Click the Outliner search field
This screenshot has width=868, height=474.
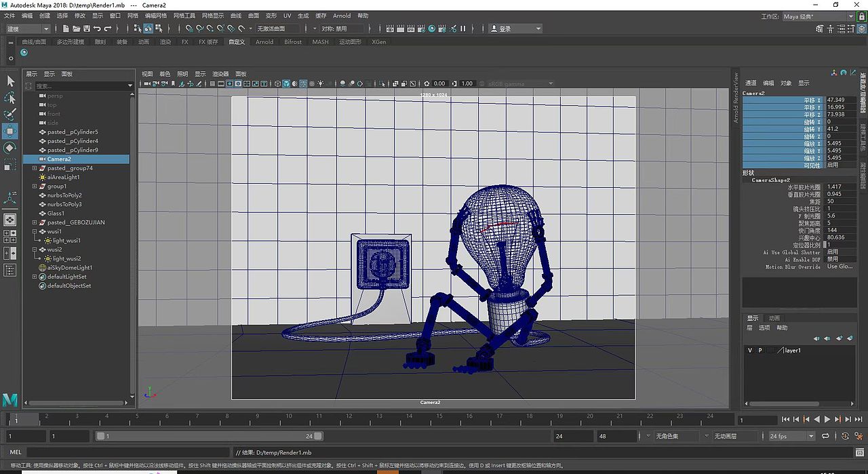80,86
